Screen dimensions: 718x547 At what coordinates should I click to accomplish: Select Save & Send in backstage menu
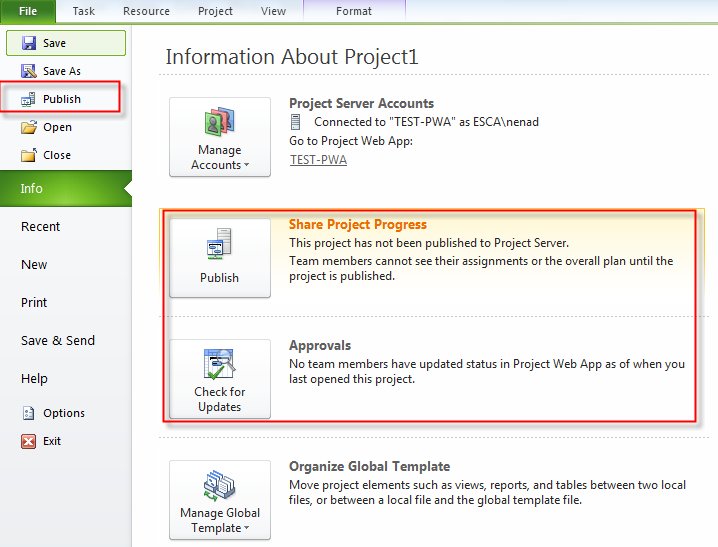coord(58,341)
